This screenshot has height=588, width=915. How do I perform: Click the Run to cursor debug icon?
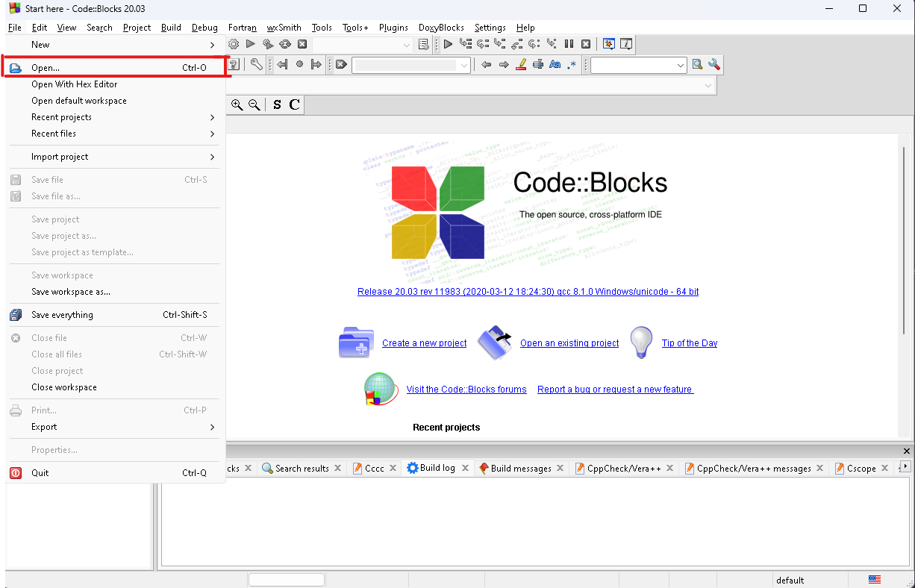click(466, 45)
